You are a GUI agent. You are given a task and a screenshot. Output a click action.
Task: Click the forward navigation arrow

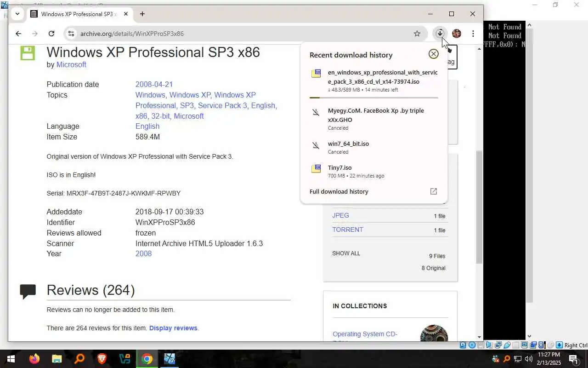35,34
